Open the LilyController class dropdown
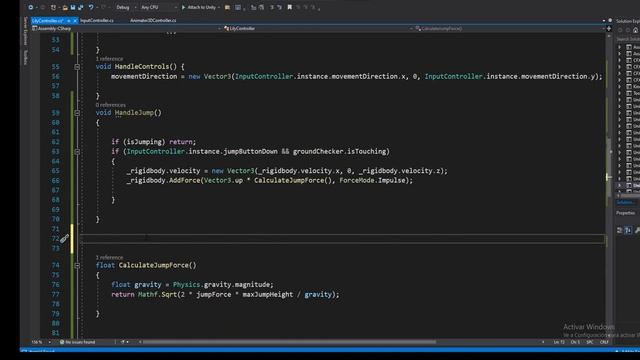Image resolution: width=640 pixels, height=360 pixels. [x=317, y=29]
